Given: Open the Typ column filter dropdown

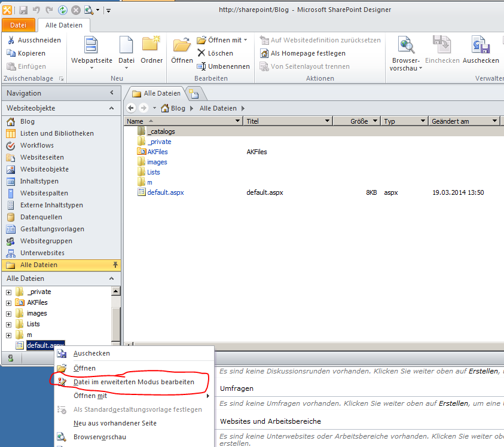Looking at the screenshot, I should point(423,121).
